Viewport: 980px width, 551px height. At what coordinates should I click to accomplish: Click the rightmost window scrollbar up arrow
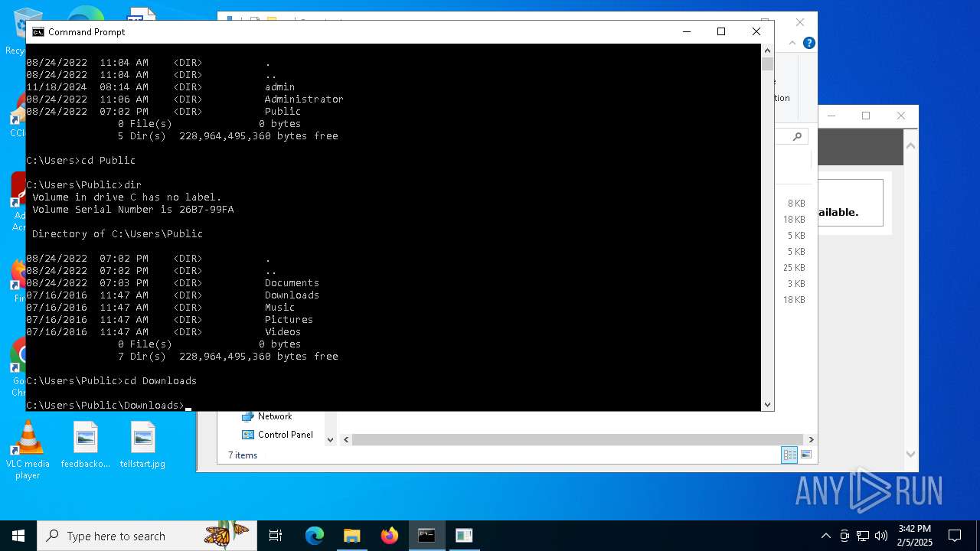(x=910, y=145)
